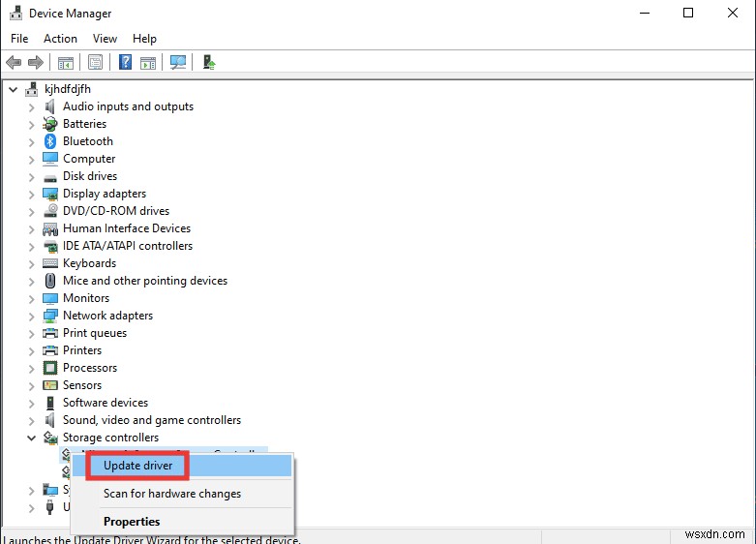Click Show/Hide Console Tree toolbar icon

point(66,63)
